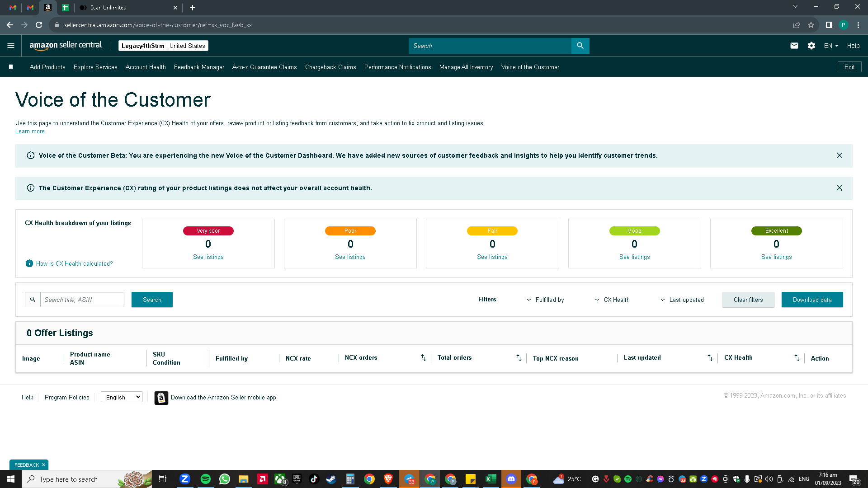The width and height of the screenshot is (868, 488).
Task: Reload the page with browser refresh icon
Action: pyautogui.click(x=39, y=25)
